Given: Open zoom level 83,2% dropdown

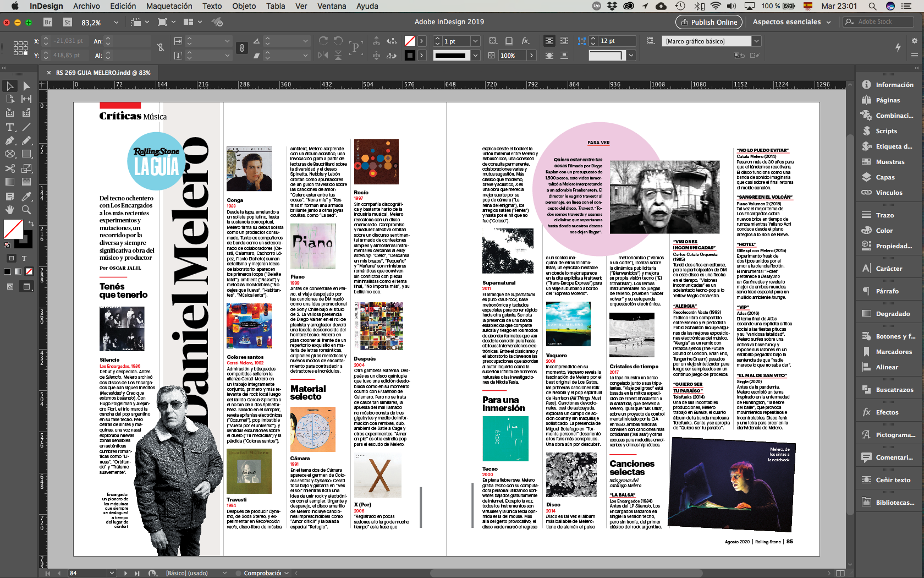Looking at the screenshot, I should [x=116, y=23].
